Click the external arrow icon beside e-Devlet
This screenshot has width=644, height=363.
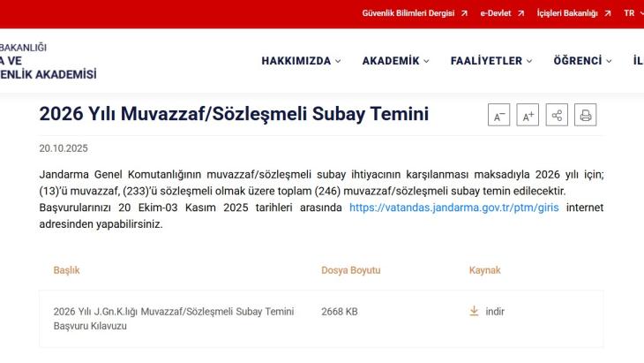[521, 13]
